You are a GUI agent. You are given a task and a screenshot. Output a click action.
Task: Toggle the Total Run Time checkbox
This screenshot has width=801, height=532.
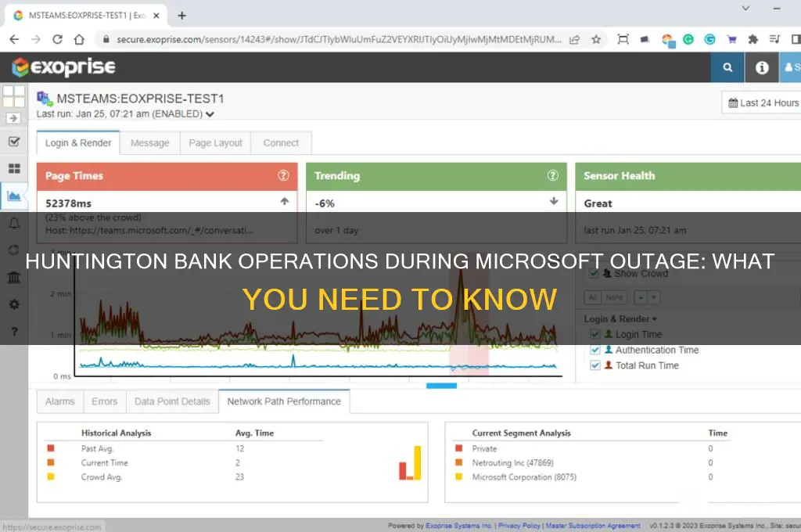click(594, 365)
